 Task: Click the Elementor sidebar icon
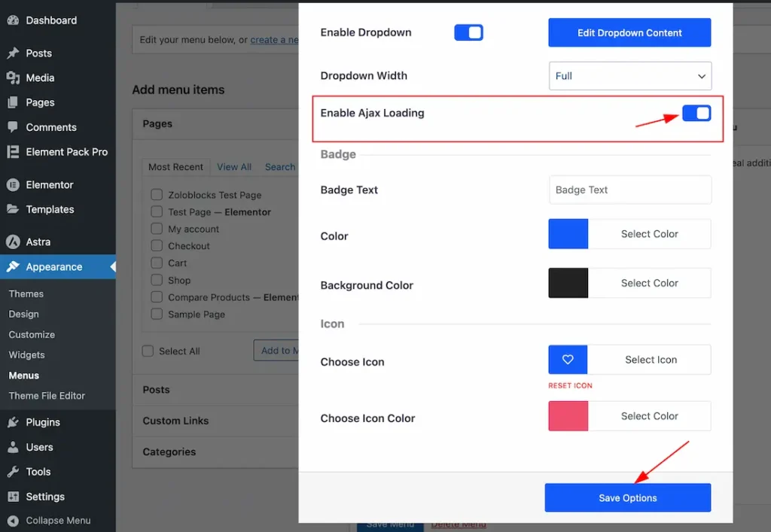pos(13,185)
